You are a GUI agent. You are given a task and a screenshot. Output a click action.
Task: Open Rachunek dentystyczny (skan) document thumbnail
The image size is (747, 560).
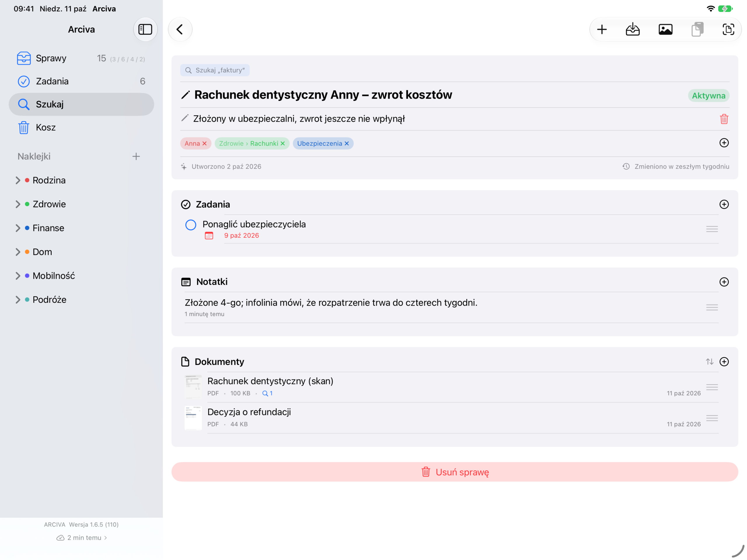tap(193, 387)
